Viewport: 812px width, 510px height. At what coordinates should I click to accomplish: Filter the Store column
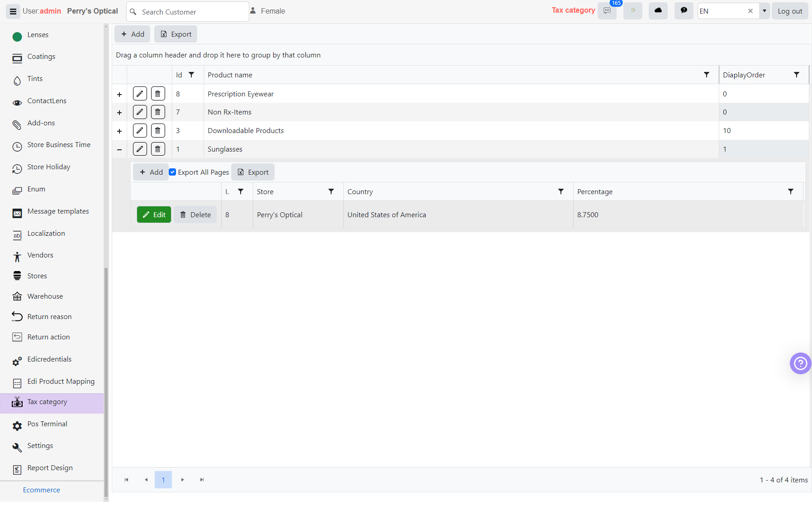tap(331, 191)
